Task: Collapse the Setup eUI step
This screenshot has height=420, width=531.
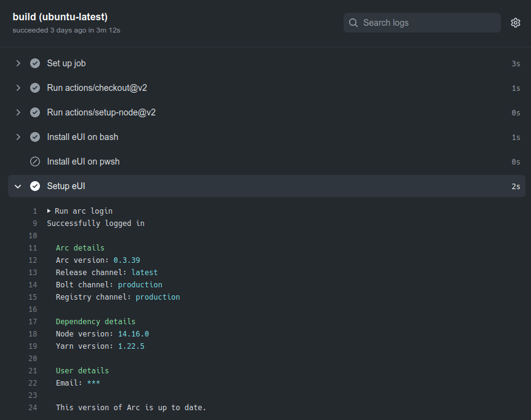Action: (18, 186)
